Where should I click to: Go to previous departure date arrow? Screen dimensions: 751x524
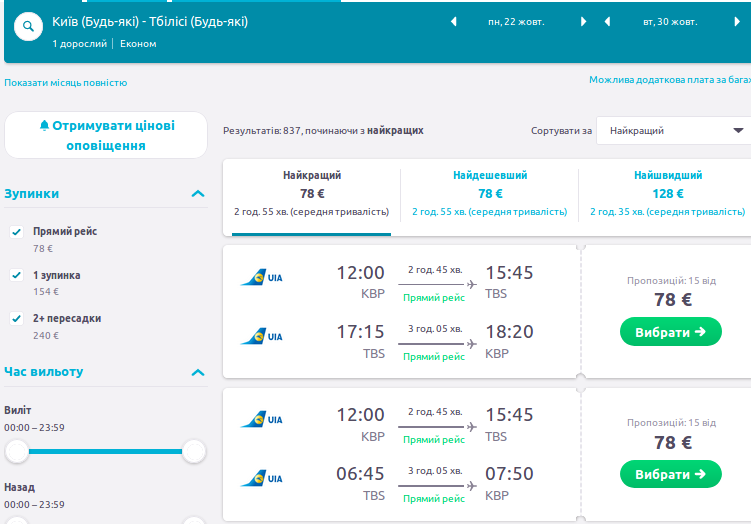coord(453,21)
